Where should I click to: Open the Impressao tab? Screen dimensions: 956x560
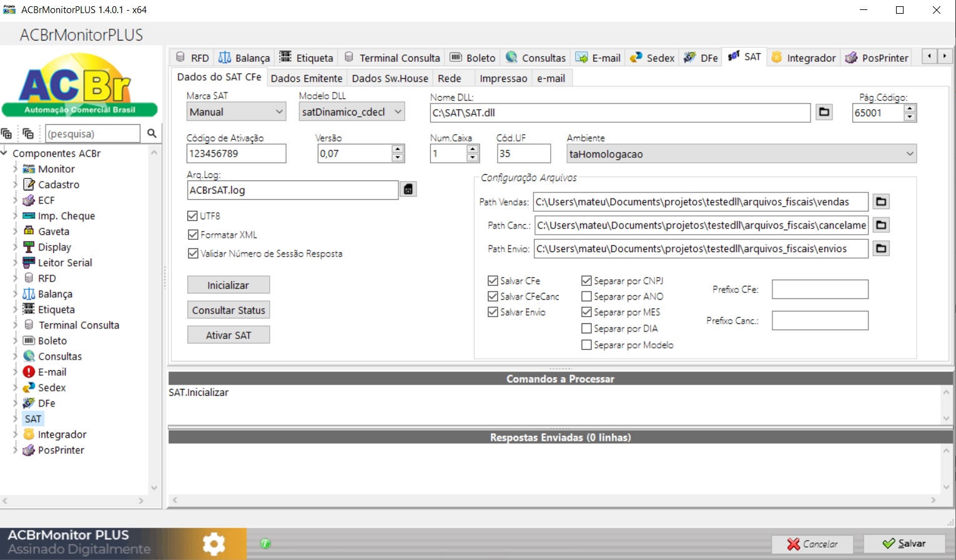503,78
